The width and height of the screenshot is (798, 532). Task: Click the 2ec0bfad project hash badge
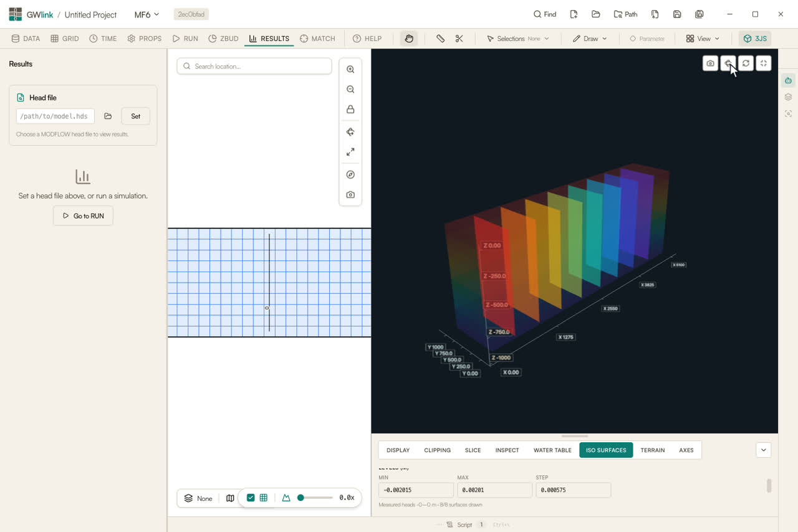tap(191, 14)
